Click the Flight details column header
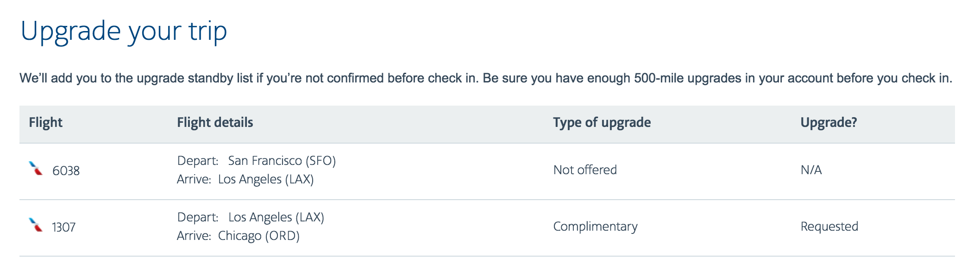Screen dimensions: 980x277 tap(215, 122)
